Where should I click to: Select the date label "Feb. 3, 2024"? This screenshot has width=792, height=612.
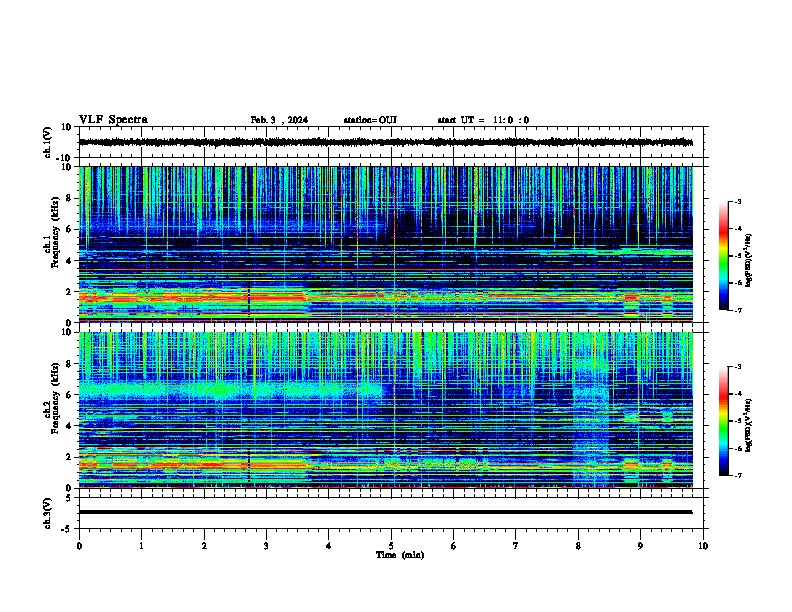[279, 120]
